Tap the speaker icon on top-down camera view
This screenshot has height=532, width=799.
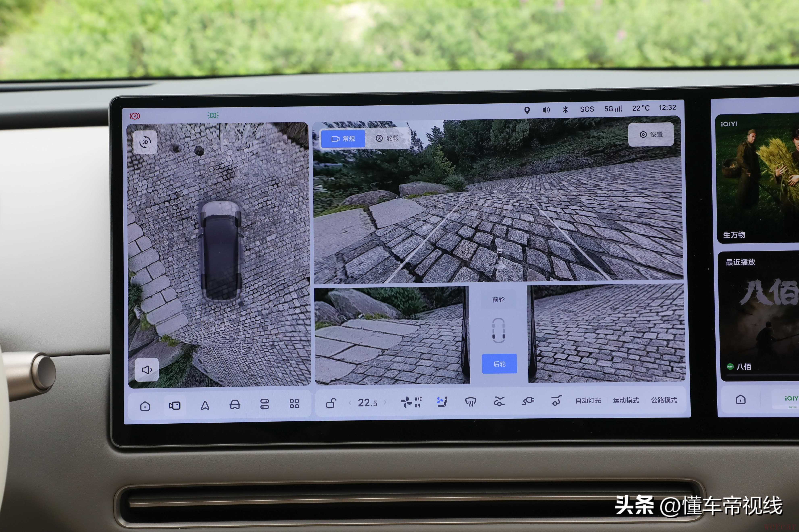pyautogui.click(x=147, y=370)
